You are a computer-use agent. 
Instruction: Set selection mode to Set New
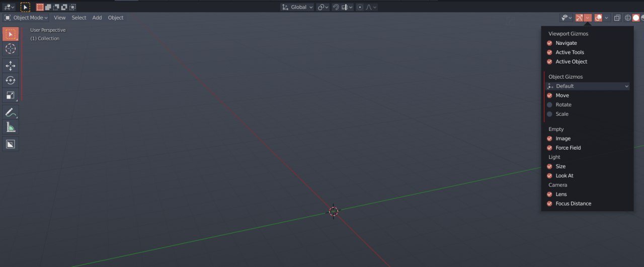pyautogui.click(x=40, y=7)
